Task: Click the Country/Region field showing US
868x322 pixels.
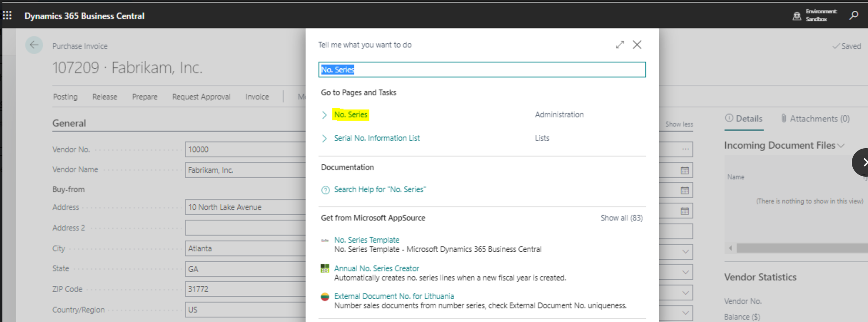Action: [245, 310]
